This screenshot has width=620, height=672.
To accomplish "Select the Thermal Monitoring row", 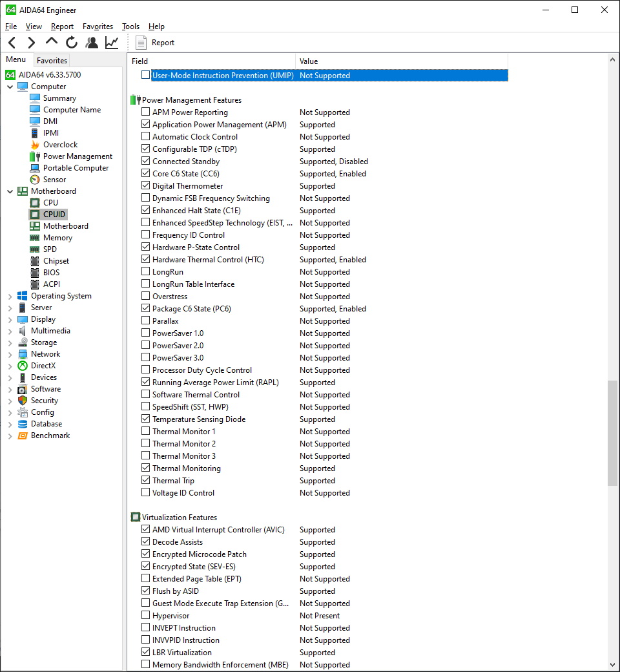I will tap(318, 468).
